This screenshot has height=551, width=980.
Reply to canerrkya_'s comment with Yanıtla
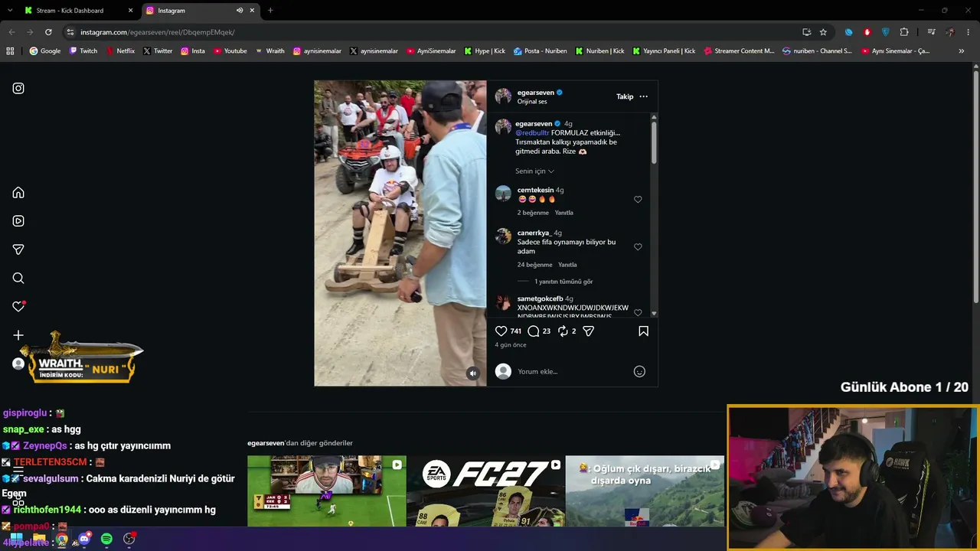click(x=567, y=265)
